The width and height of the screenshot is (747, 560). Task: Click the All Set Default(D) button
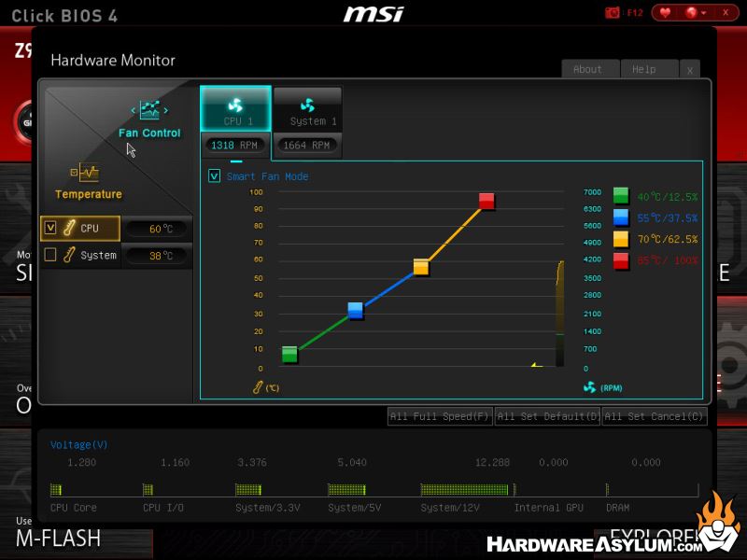(x=547, y=416)
